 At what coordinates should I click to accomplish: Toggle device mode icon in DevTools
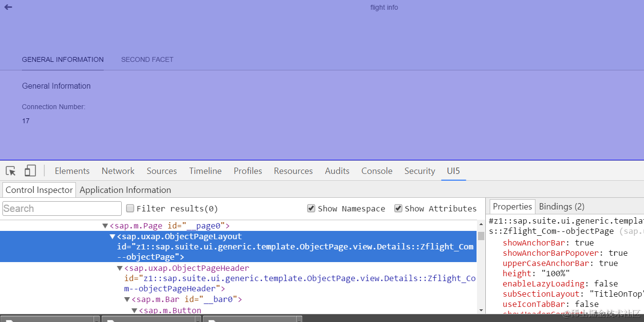click(x=30, y=170)
